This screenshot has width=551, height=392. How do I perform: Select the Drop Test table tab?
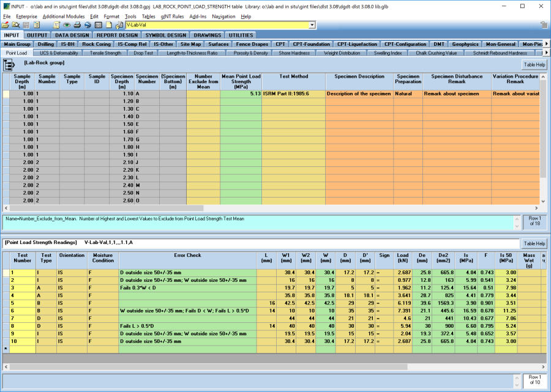pos(143,53)
